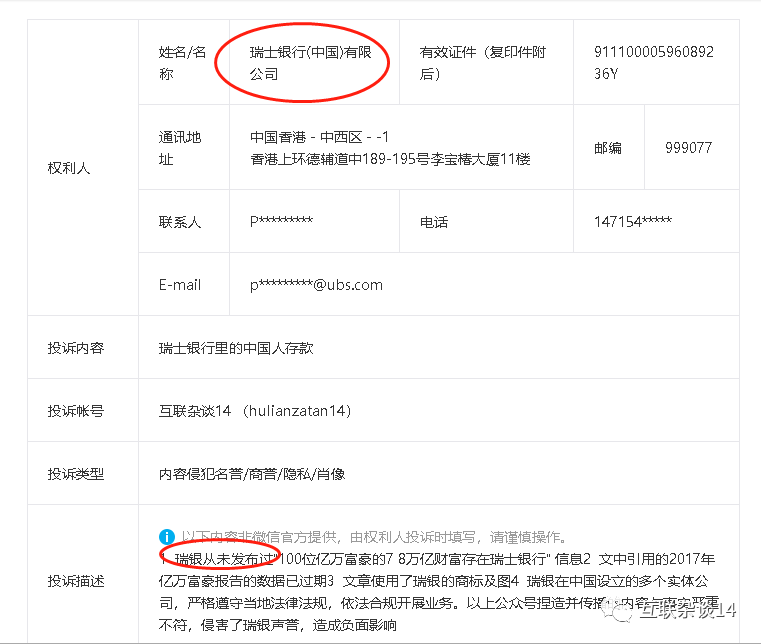This screenshot has width=761, height=644.
Task: Click the '电话' label cell
Action: [x=486, y=221]
